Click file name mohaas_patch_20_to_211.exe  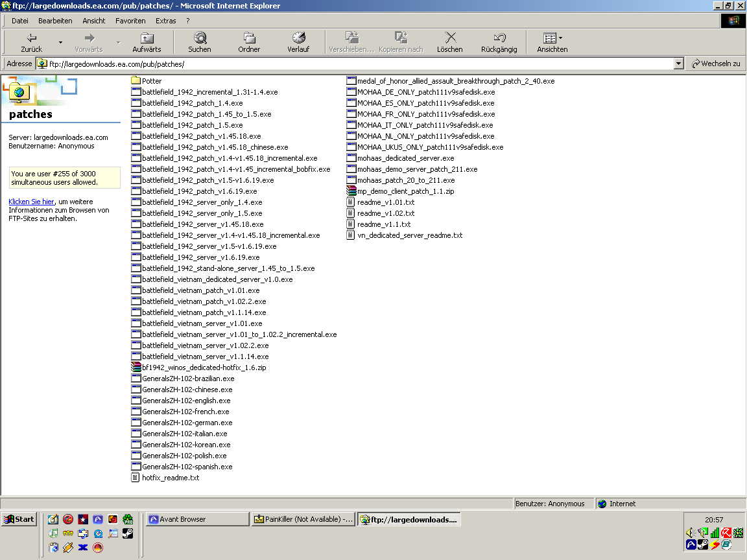(406, 180)
